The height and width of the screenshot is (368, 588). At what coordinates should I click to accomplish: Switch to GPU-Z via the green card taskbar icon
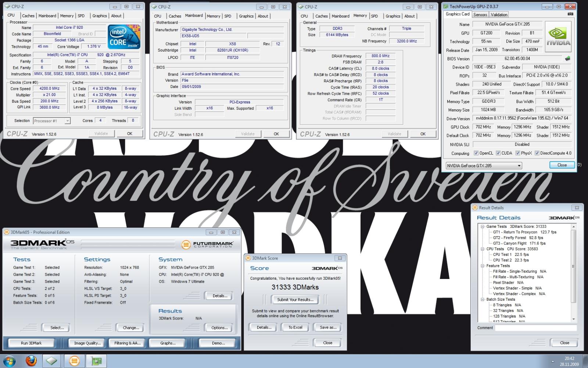click(x=96, y=361)
